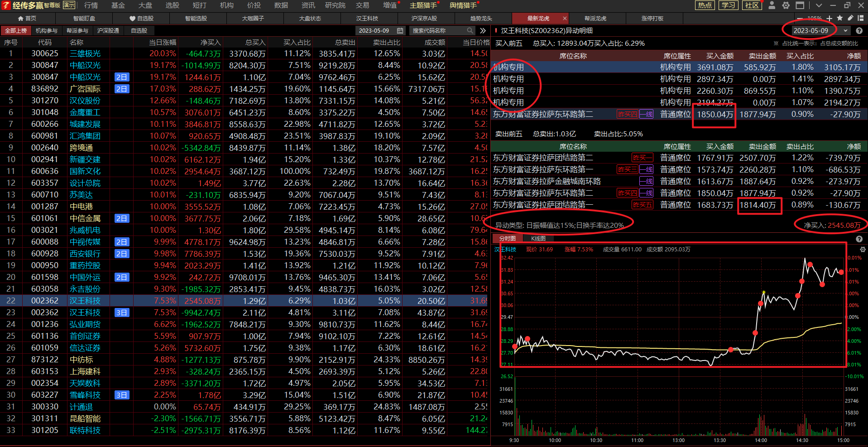868x447 pixels.
Task: Open date dropdown in 异动明细 panel
Action: coord(845,31)
